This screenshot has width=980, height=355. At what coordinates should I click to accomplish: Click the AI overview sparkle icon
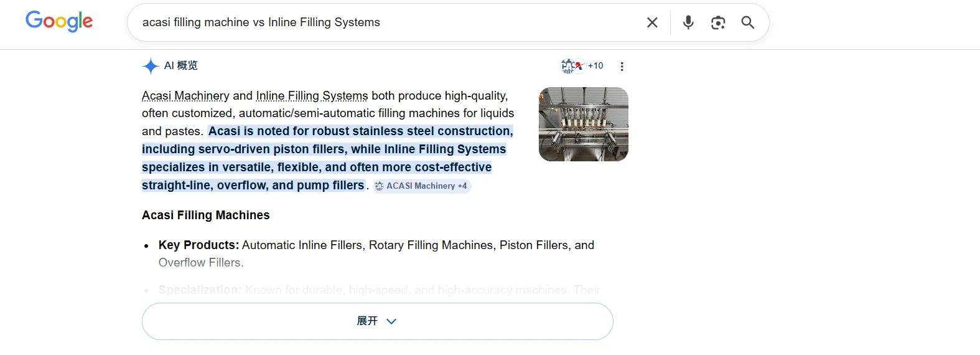pyautogui.click(x=151, y=66)
